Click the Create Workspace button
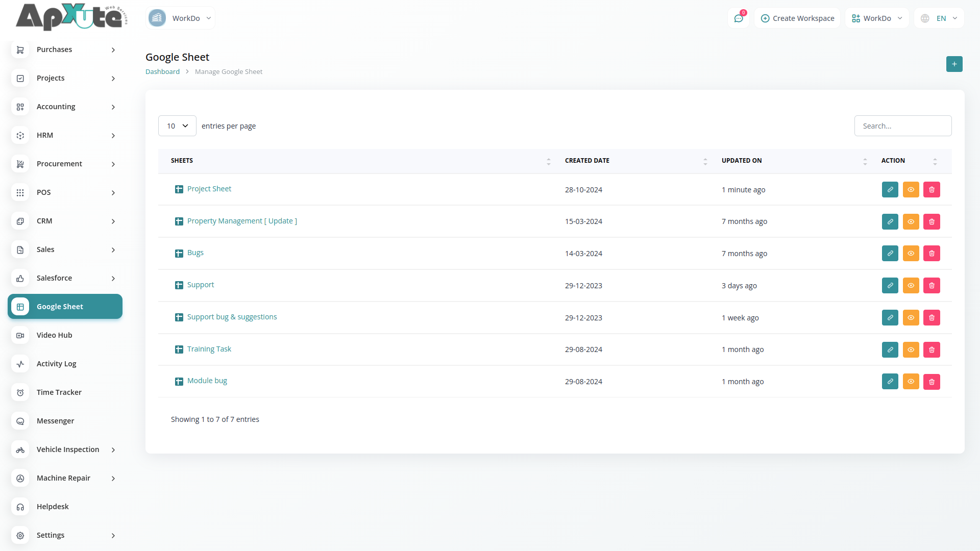Image resolution: width=980 pixels, height=551 pixels. [x=797, y=18]
